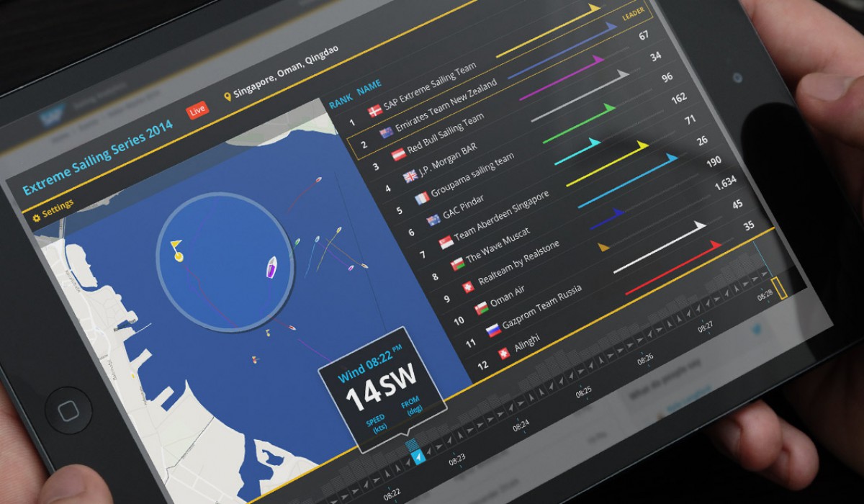864x504 pixels.
Task: Click the Swiss flag next to Alinghi
Action: pyautogui.click(x=503, y=352)
